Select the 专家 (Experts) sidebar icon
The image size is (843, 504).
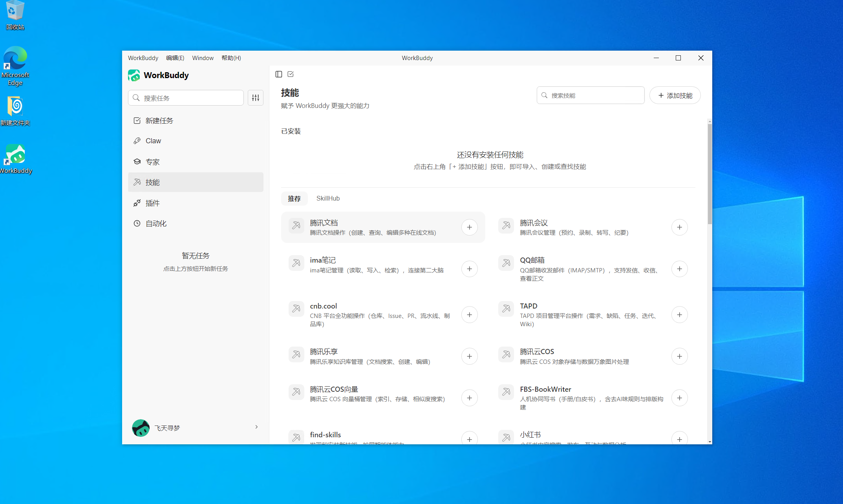[x=137, y=161]
